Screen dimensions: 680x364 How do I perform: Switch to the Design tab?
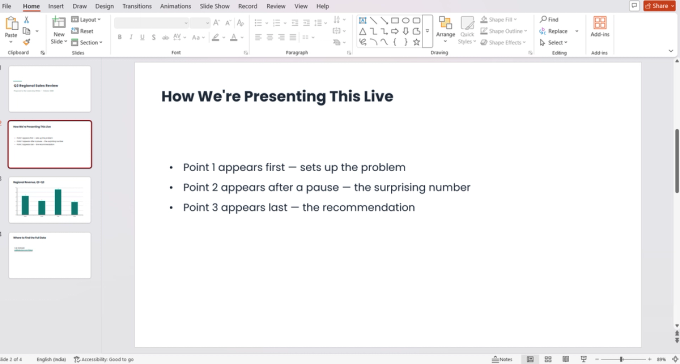point(104,6)
